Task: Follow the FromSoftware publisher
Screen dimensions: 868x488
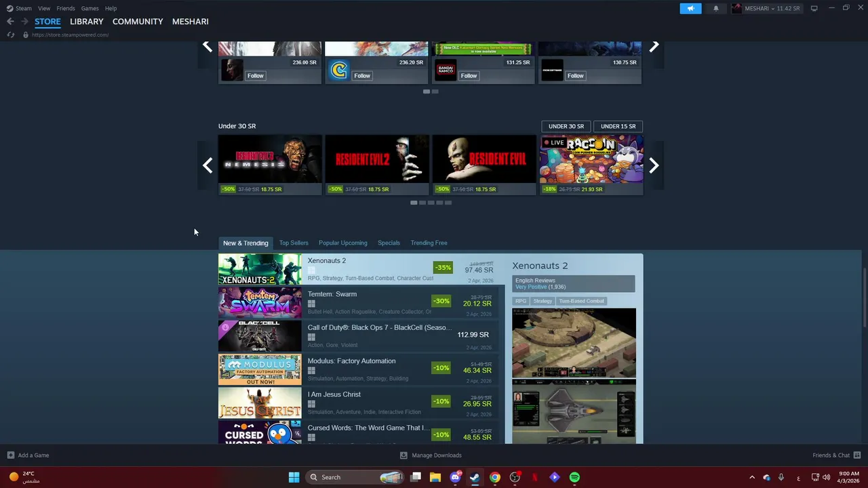Action: click(x=576, y=76)
